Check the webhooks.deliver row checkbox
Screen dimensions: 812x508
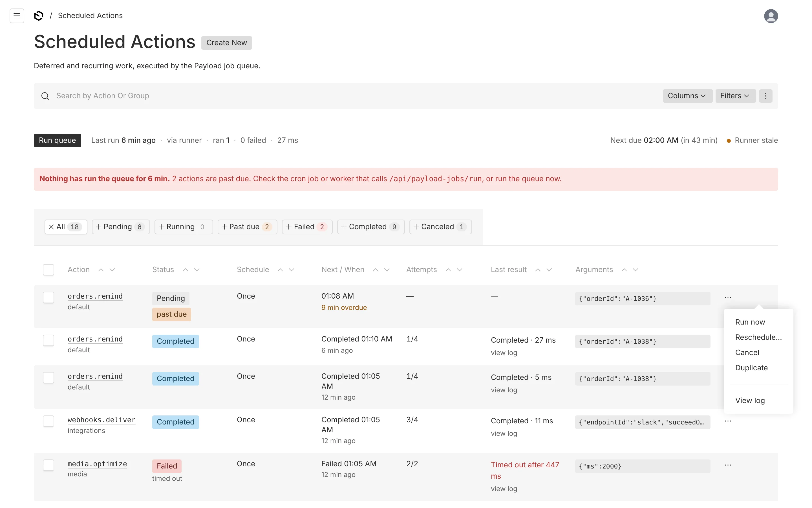(x=48, y=421)
